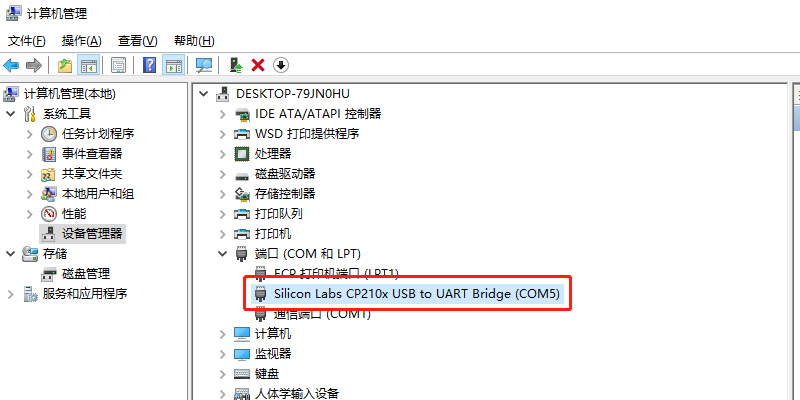Click the scan for hardware changes icon
This screenshot has width=800, height=400.
pyautogui.click(x=204, y=65)
